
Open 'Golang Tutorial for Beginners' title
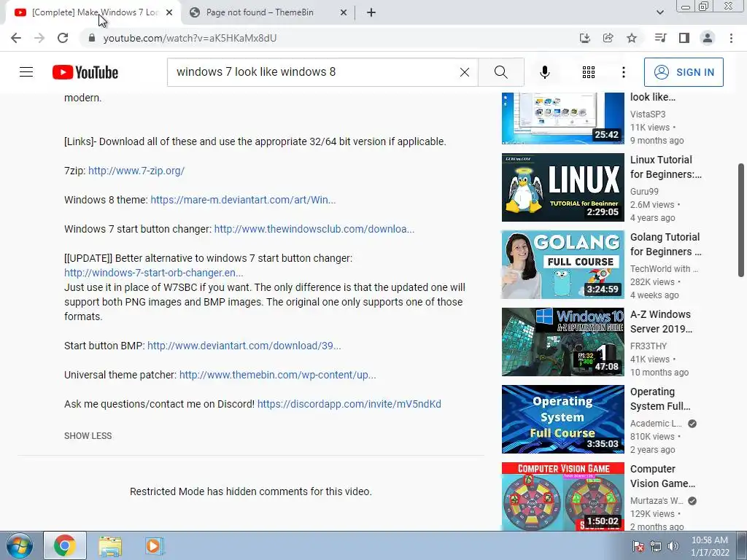[x=665, y=244]
